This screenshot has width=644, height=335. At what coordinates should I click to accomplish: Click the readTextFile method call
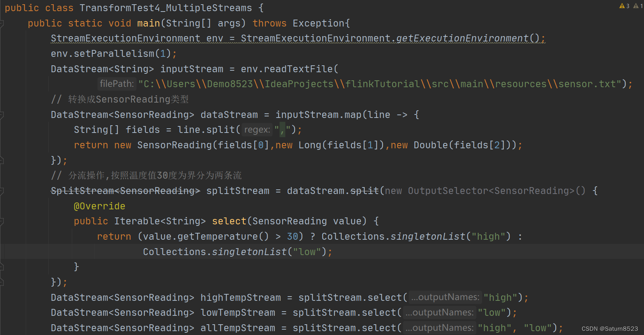click(x=298, y=69)
